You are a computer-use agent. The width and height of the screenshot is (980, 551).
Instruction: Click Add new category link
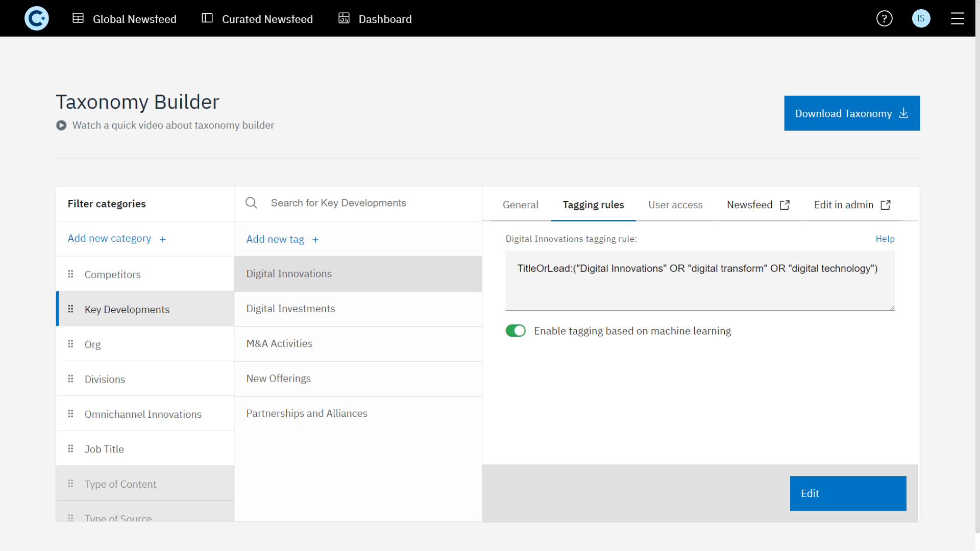click(x=117, y=239)
